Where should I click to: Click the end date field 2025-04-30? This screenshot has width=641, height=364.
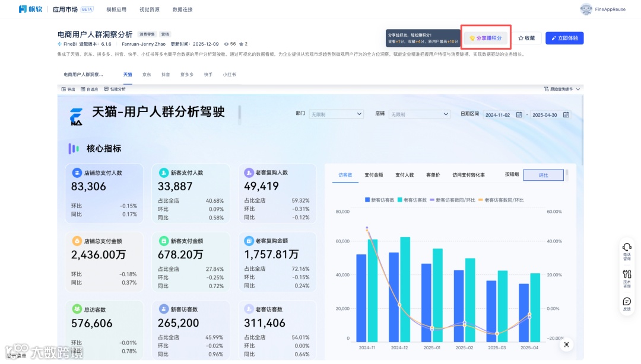[x=545, y=115]
